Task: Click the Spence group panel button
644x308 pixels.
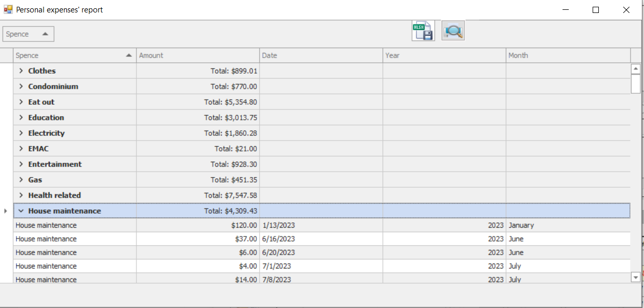Action: [x=29, y=34]
